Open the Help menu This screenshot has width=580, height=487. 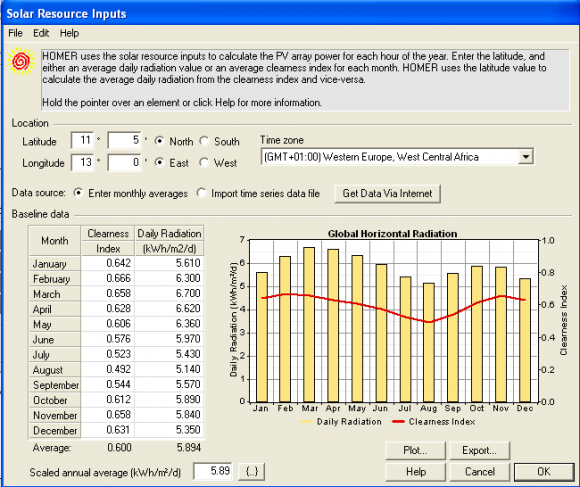coord(69,33)
